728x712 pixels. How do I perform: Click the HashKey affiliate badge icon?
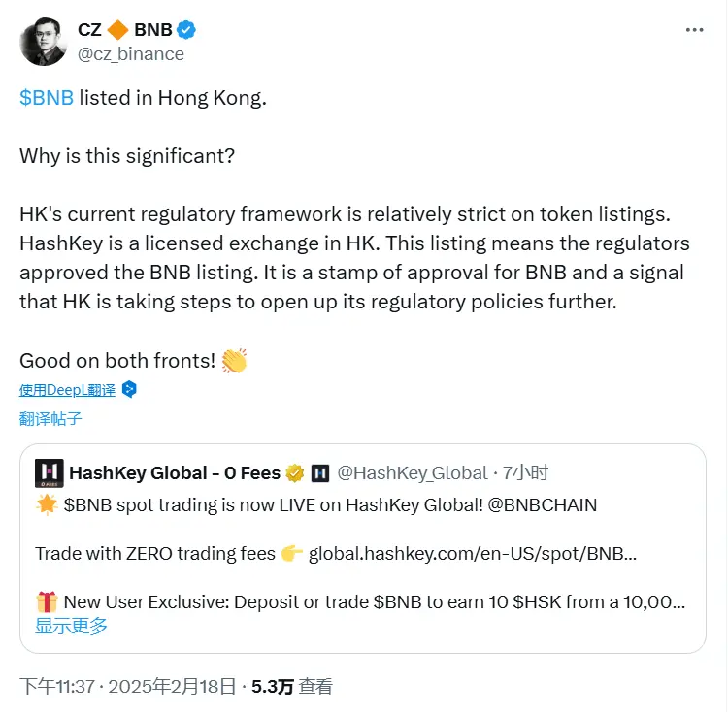[320, 473]
